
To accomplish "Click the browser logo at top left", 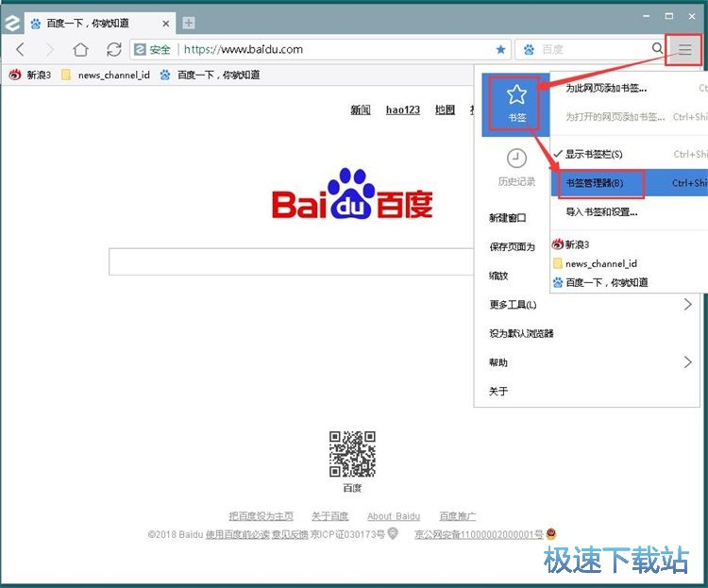I will [11, 23].
